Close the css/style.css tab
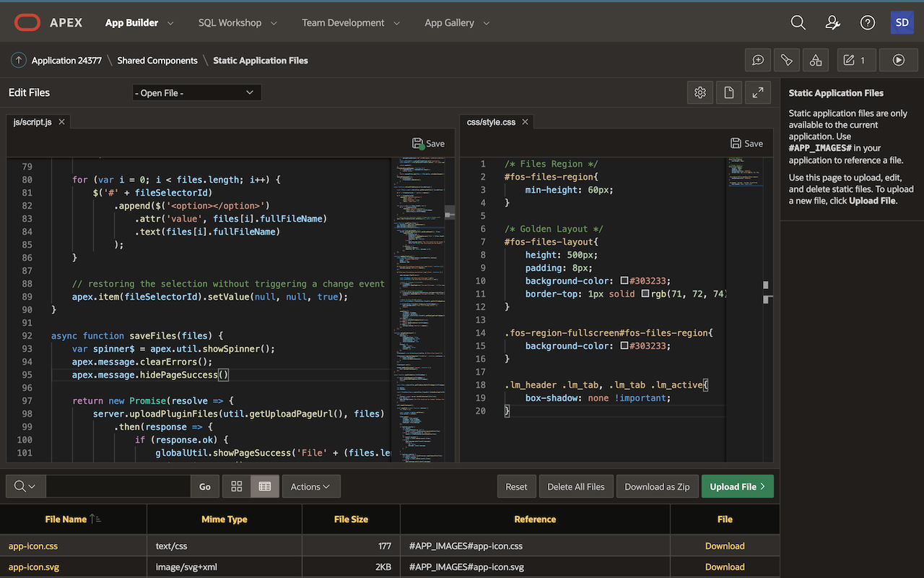The image size is (924, 578). 526,122
